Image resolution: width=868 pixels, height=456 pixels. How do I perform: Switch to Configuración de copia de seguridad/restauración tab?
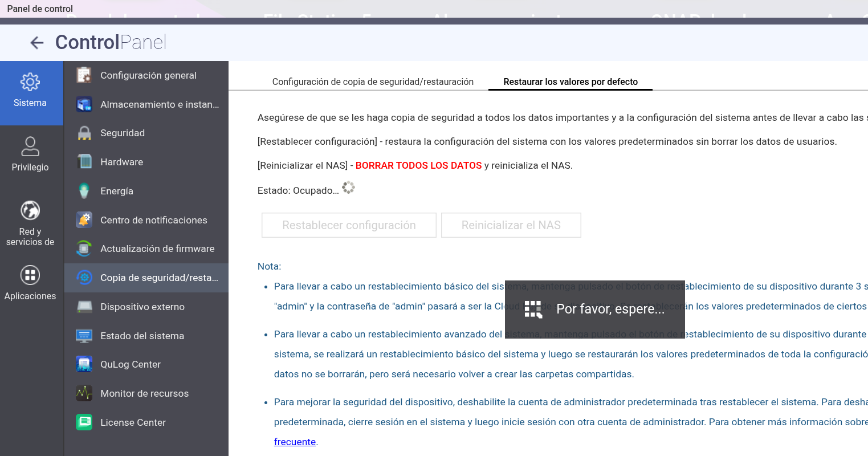[373, 82]
